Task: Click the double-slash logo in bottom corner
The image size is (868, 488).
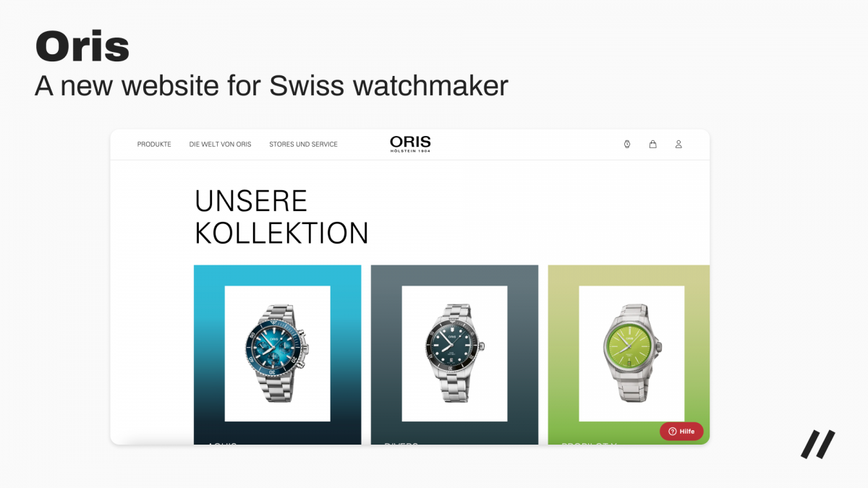Action: tap(818, 444)
